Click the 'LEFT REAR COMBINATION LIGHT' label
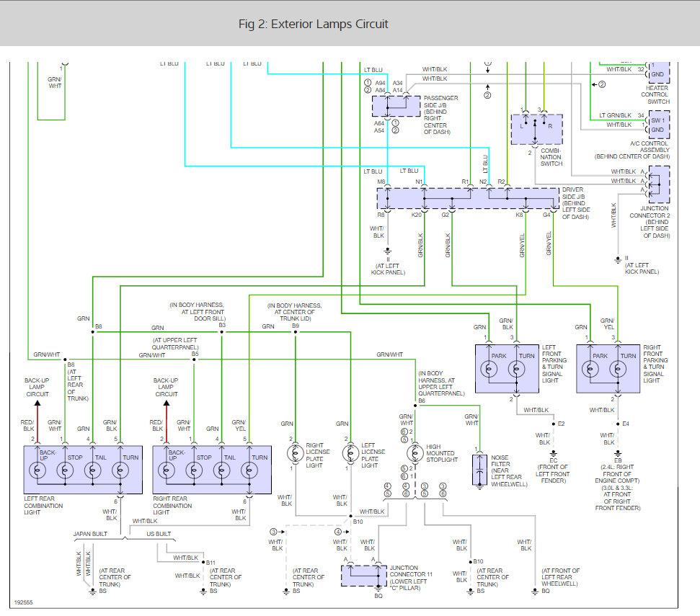 click(43, 505)
